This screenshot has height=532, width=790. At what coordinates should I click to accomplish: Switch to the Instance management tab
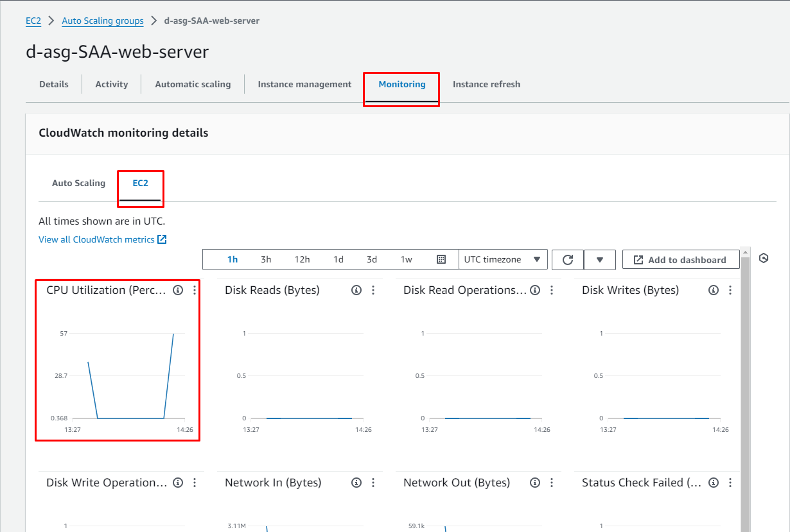[304, 84]
